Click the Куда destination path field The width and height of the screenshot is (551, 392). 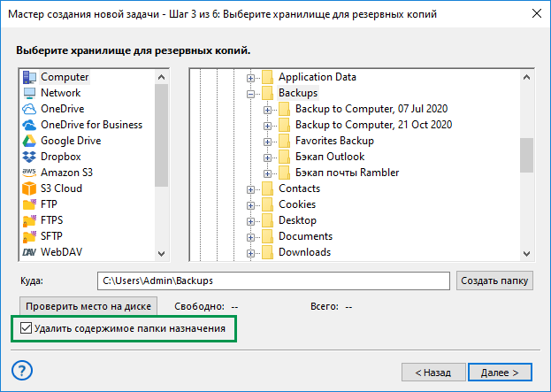[x=273, y=281]
